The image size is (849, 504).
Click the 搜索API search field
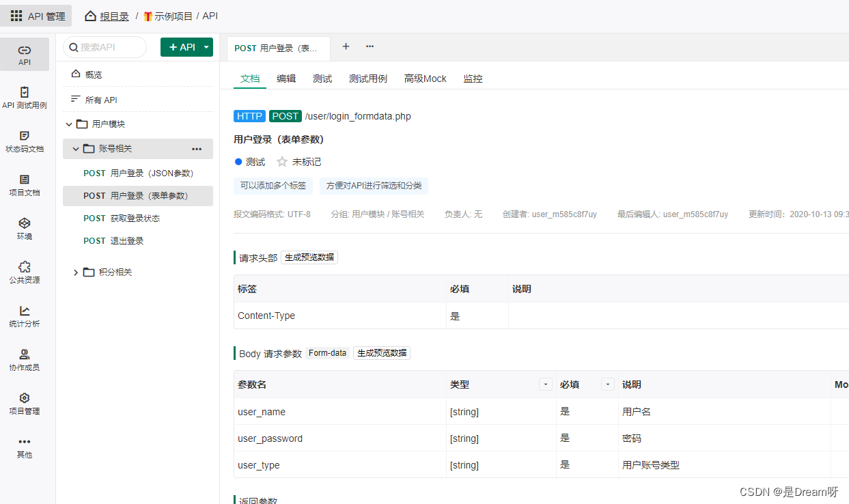[x=106, y=47]
